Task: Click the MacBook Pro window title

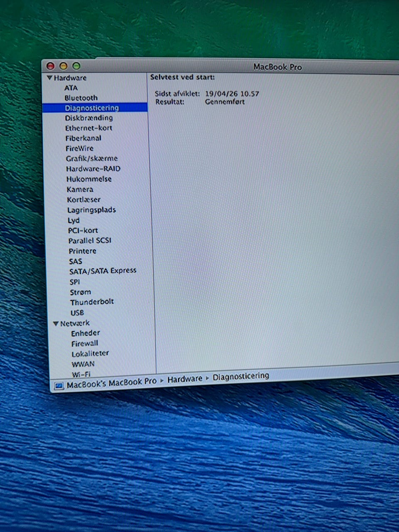Action: point(278,67)
